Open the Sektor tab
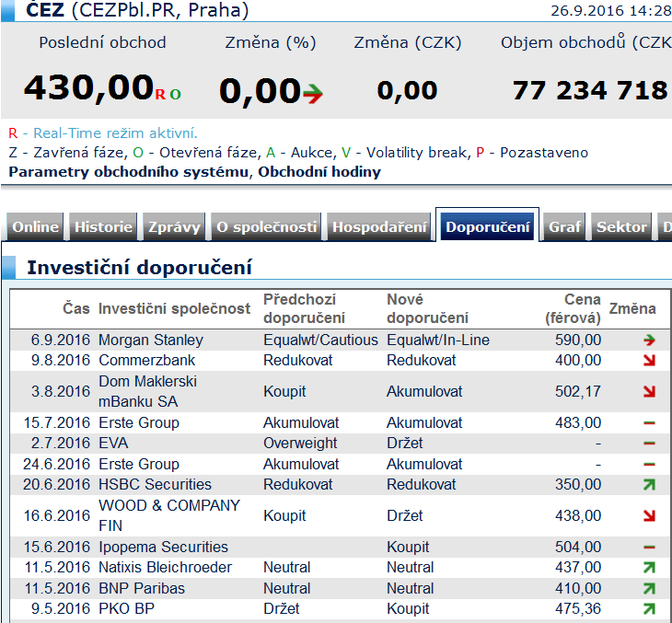The image size is (672, 623). [621, 226]
